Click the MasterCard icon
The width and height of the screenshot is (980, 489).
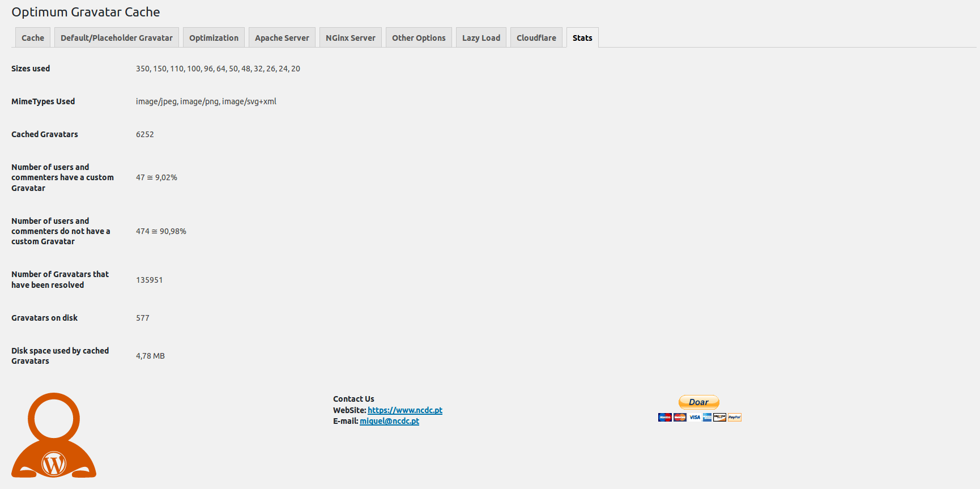coord(680,418)
